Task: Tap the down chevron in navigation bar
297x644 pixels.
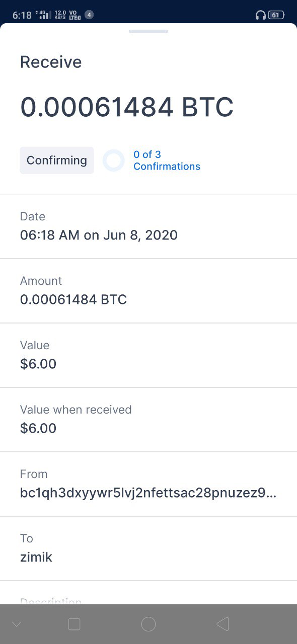Action: click(17, 624)
